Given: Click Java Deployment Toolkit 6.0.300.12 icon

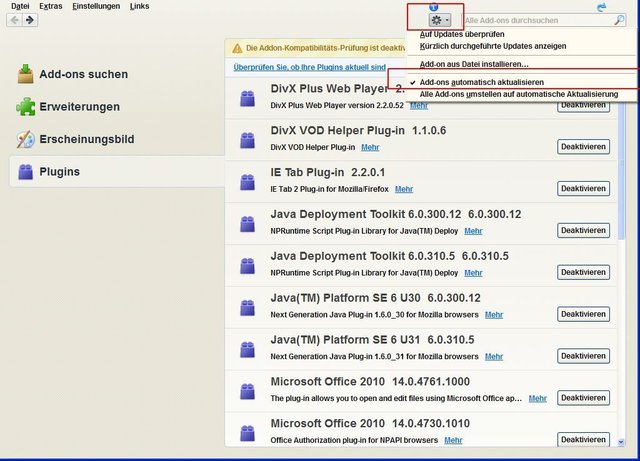Looking at the screenshot, I should (247, 224).
